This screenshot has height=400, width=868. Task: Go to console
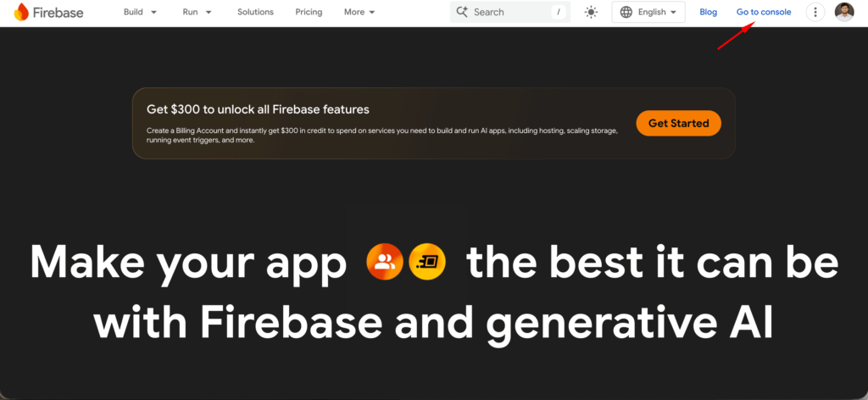(x=764, y=12)
